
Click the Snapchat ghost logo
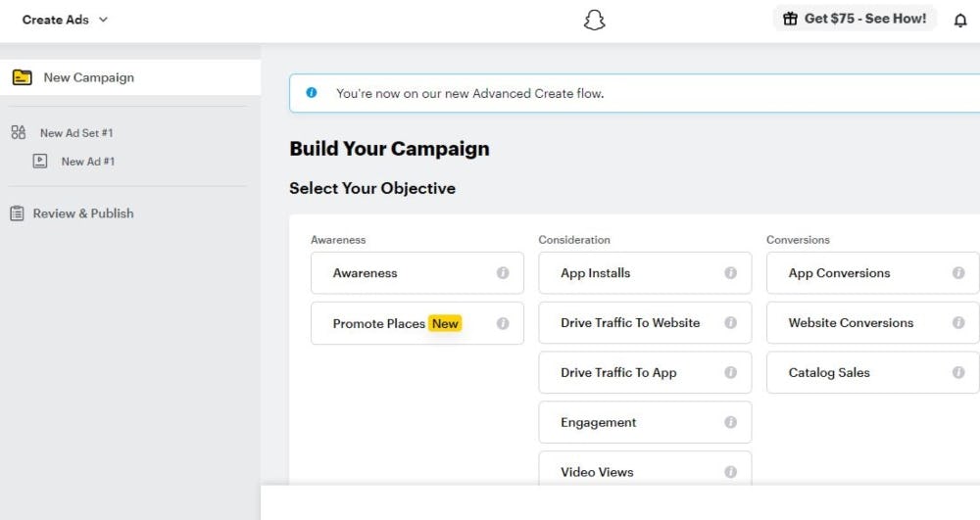594,21
